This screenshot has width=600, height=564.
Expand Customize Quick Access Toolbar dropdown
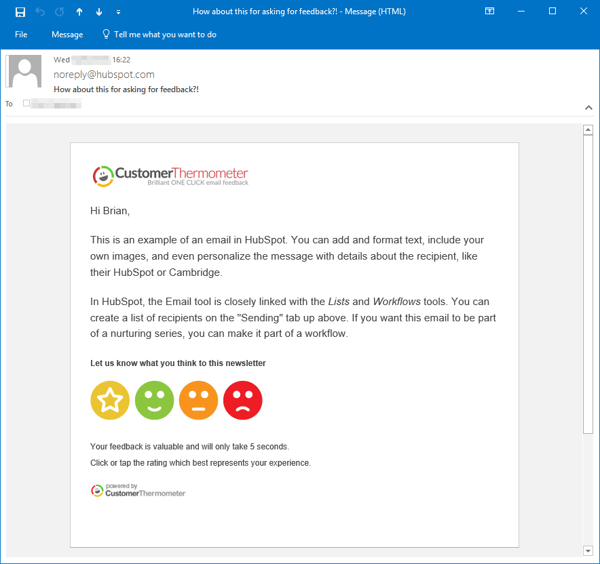tap(118, 12)
